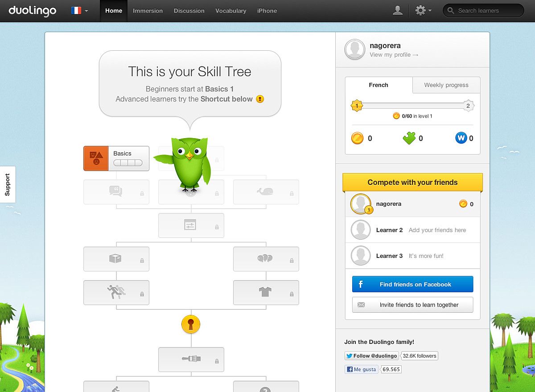Click the coin beside nagorera's leaderboard score
Screen dimensions: 535x392
[463, 204]
